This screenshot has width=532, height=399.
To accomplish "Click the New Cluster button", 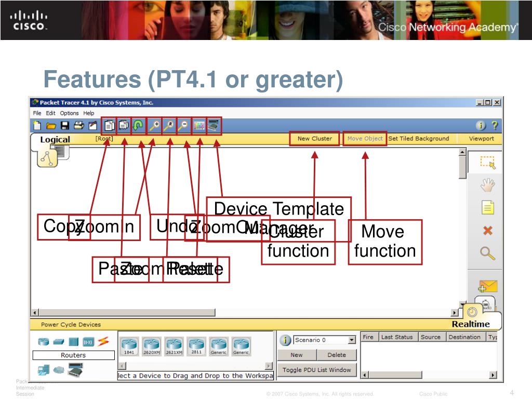I will tap(314, 138).
